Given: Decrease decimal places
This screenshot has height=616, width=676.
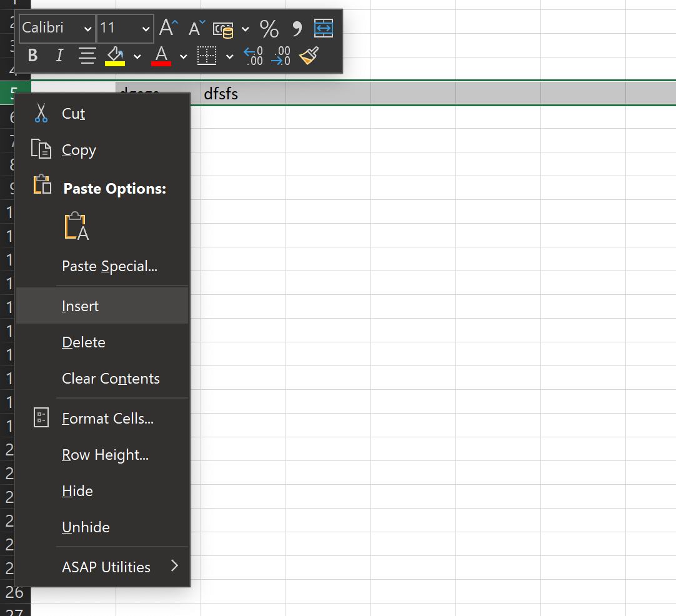Looking at the screenshot, I should pos(280,56).
